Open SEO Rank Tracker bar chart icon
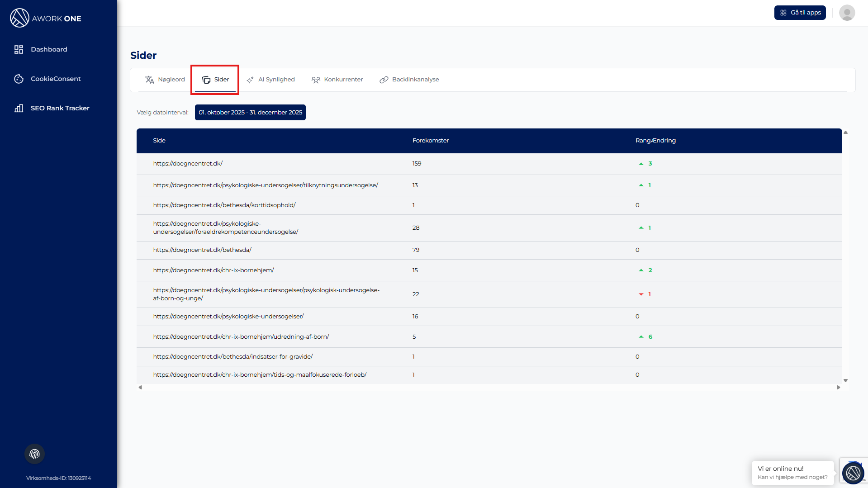 coord(19,108)
